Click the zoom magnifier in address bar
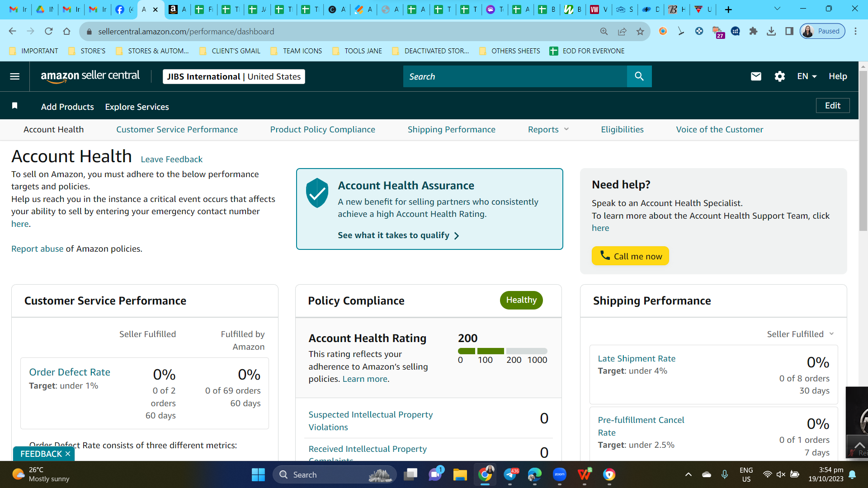 click(604, 31)
